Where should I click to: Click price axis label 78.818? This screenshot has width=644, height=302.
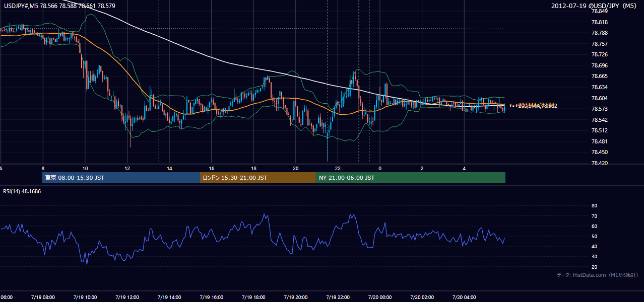[x=600, y=22]
